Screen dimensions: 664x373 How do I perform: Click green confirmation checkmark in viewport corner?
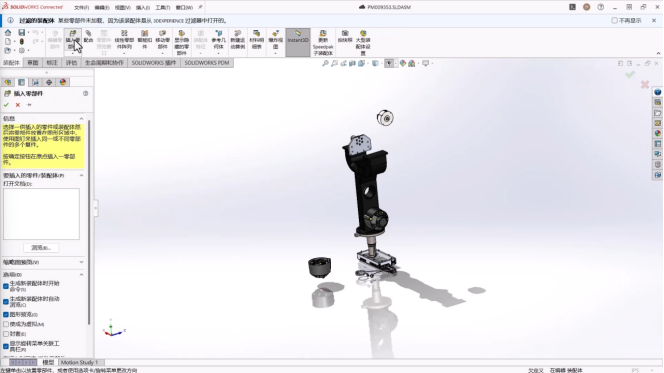click(630, 75)
